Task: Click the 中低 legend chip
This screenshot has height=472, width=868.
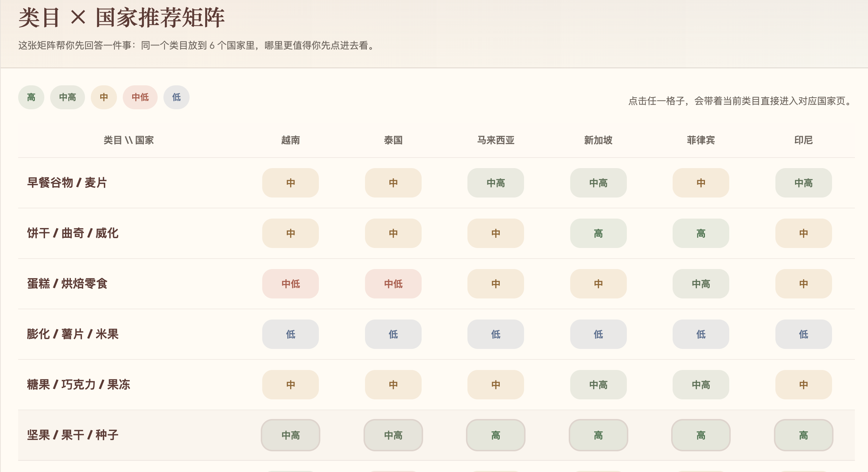Action: pos(140,97)
